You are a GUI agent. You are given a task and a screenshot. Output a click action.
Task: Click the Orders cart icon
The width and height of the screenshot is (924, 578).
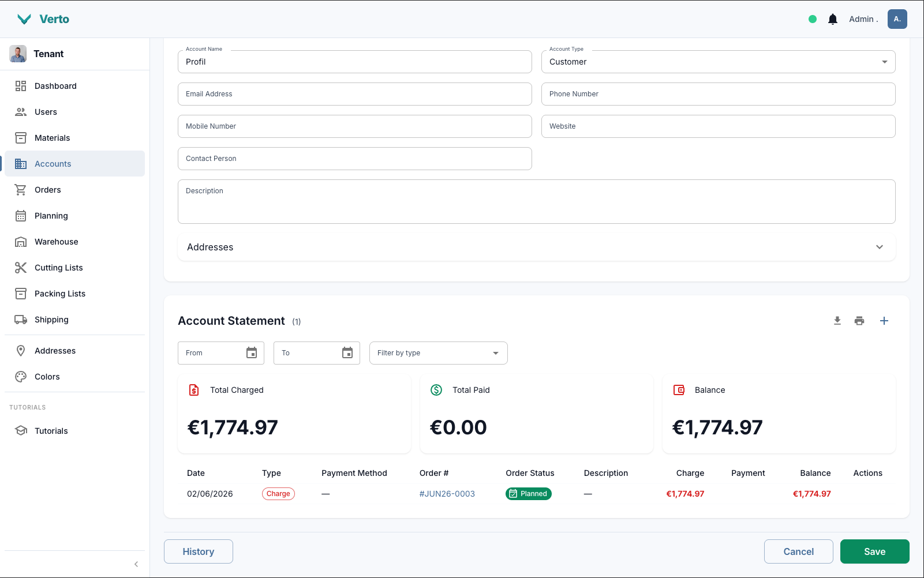tap(21, 190)
